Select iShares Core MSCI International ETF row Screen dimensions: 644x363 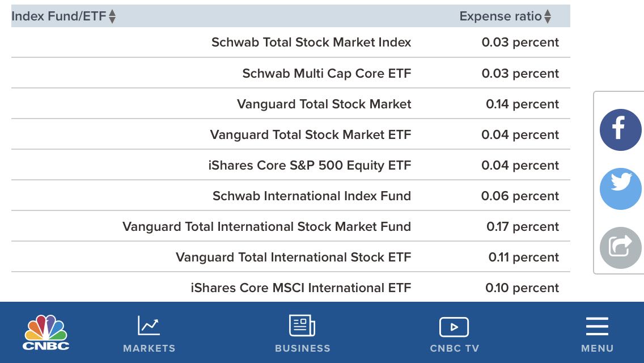coord(301,288)
